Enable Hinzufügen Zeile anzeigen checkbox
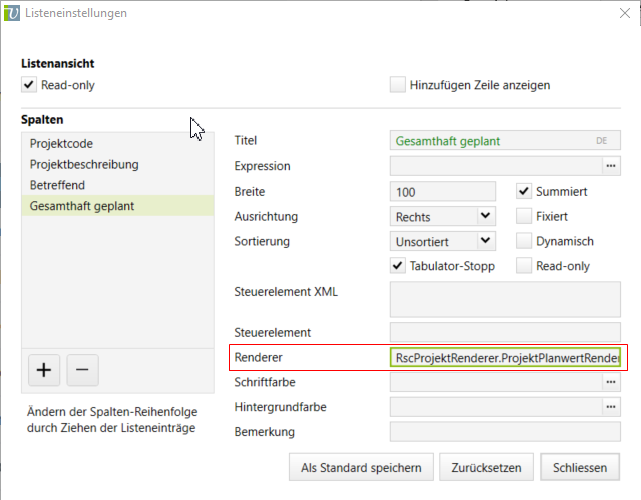This screenshot has height=500, width=641. [x=398, y=85]
